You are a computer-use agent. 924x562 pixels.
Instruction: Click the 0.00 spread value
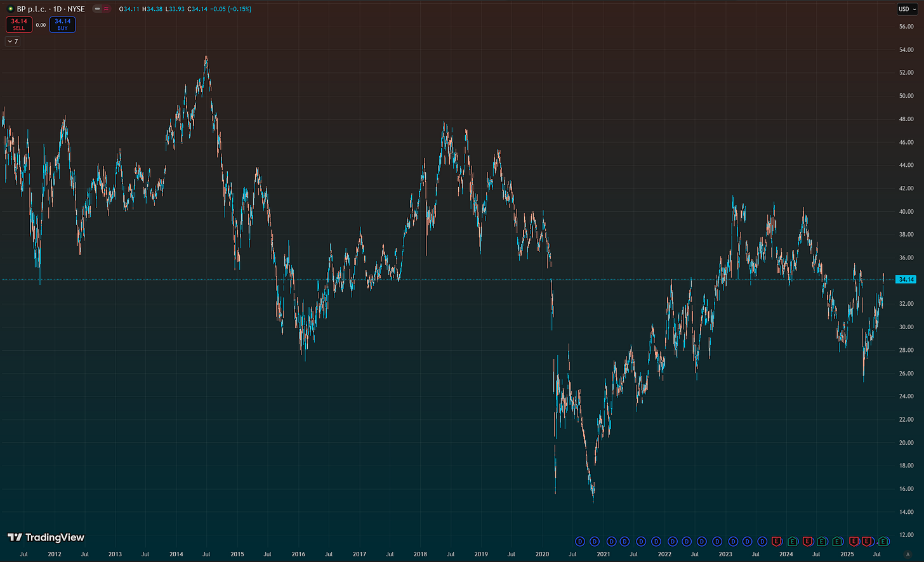[x=41, y=25]
